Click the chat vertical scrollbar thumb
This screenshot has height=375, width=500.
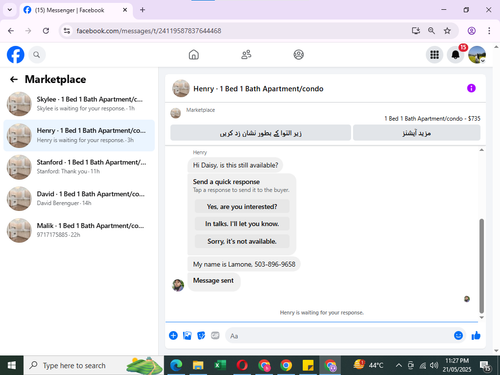click(x=481, y=266)
